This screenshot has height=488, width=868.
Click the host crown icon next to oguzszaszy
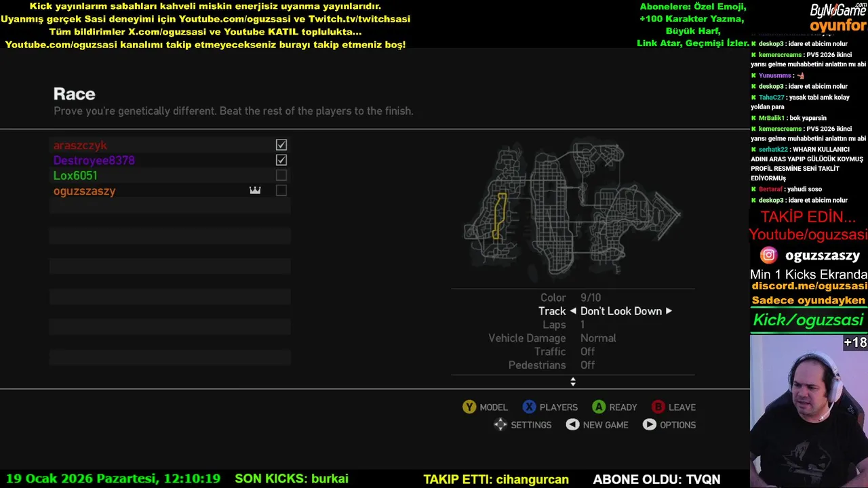pos(255,190)
